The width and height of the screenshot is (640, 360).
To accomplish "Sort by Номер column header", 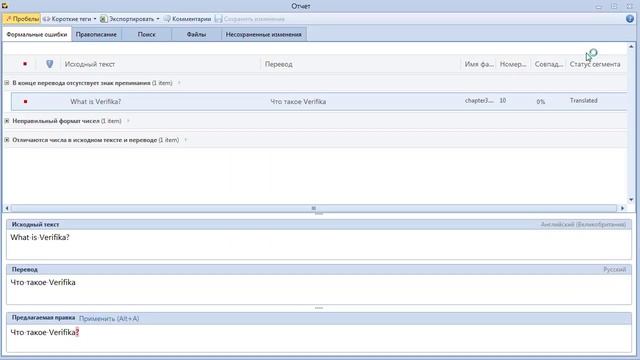I will point(513,64).
